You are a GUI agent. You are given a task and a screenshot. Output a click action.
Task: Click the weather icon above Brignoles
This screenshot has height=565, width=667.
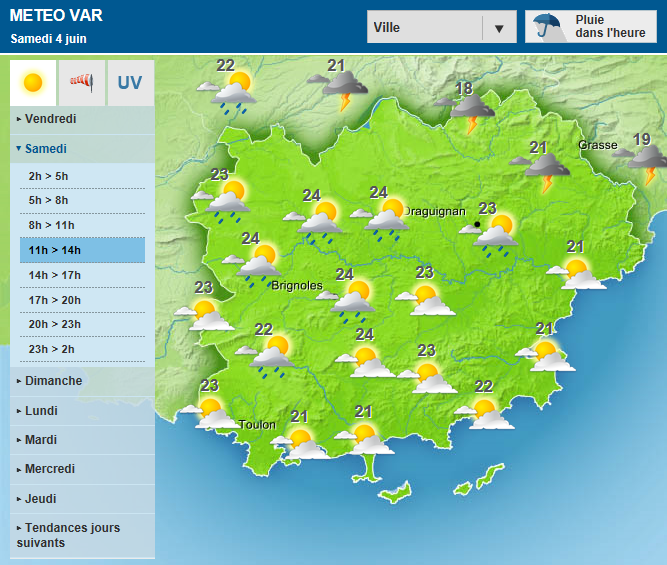[260, 262]
